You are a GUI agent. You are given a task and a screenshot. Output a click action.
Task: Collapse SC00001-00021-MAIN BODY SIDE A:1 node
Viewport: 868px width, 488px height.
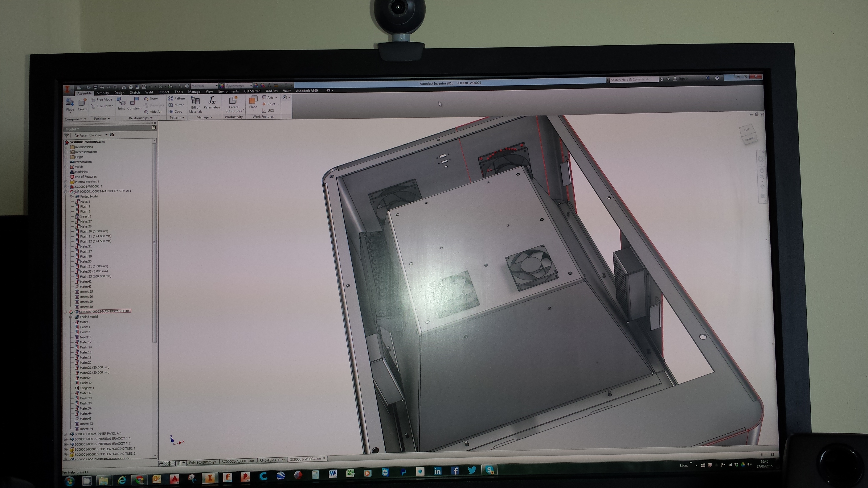pos(66,191)
